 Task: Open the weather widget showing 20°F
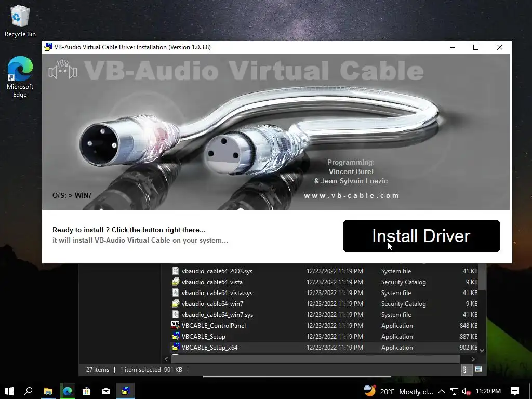coord(398,391)
